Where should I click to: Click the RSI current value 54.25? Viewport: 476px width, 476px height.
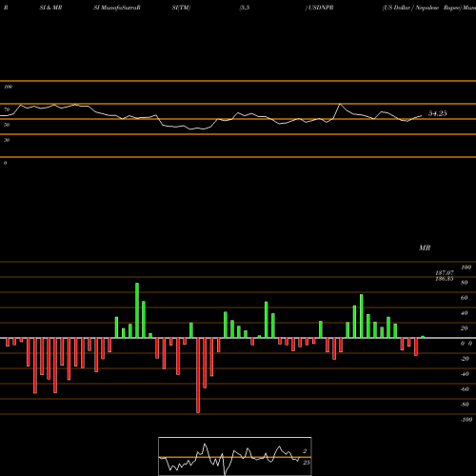point(438,113)
